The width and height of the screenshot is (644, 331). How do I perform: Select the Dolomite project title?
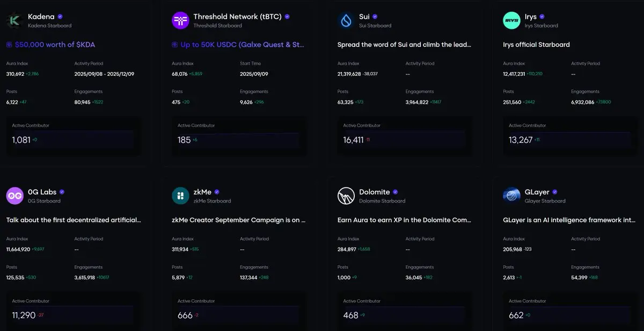tap(375, 192)
